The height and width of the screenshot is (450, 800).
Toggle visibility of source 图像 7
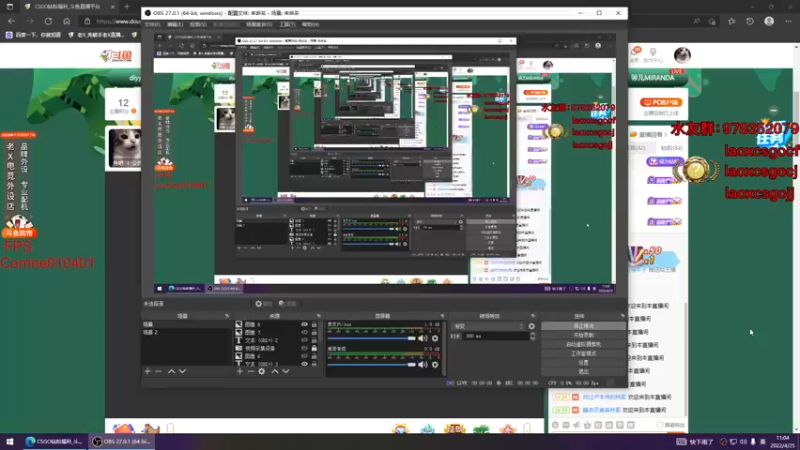click(x=305, y=332)
